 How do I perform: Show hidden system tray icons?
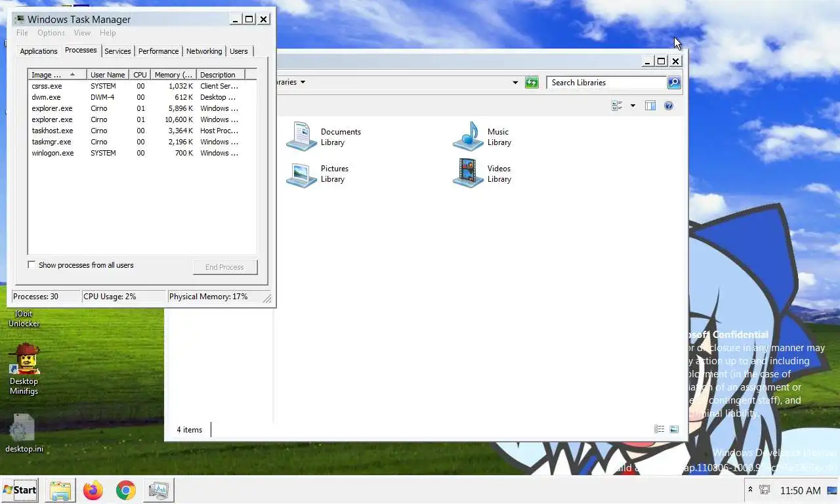tap(750, 490)
